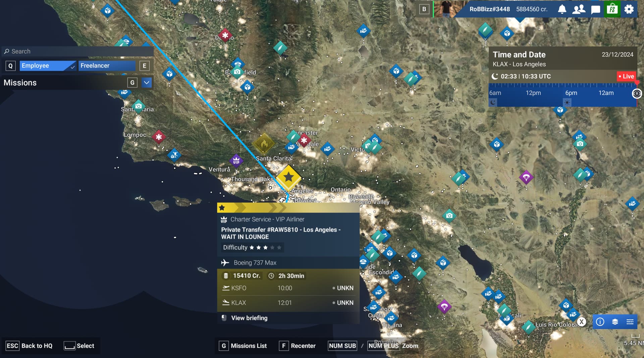Click the KSFO departure row
Viewport: 644px width, 358px height.
pos(288,288)
